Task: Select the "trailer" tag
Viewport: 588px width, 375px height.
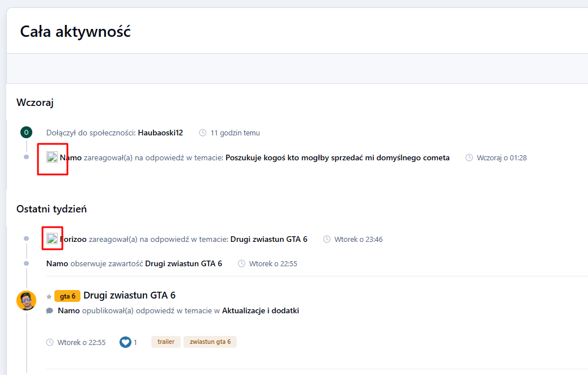Action: coord(166,342)
